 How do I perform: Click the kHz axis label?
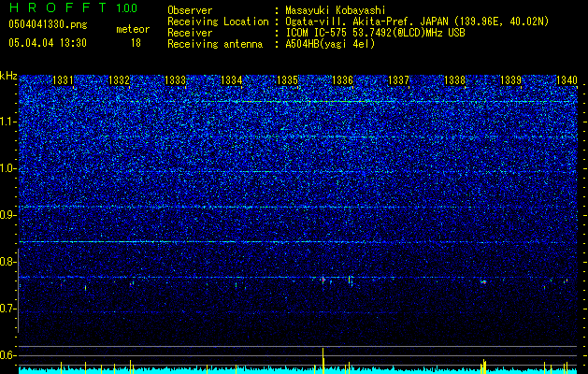(8, 76)
